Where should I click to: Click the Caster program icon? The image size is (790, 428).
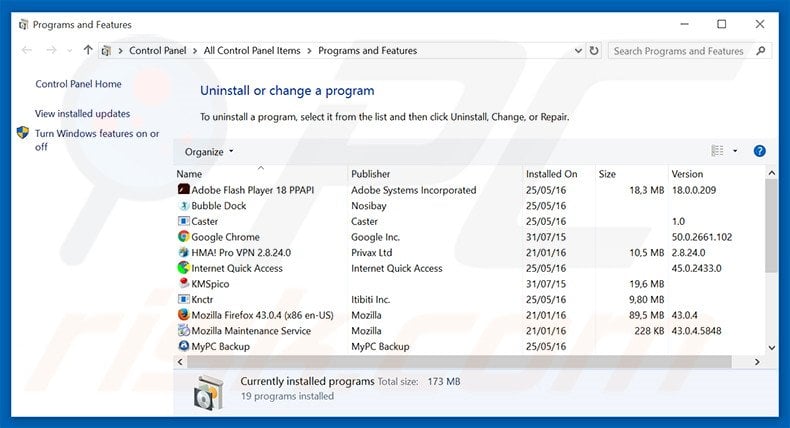(183, 221)
